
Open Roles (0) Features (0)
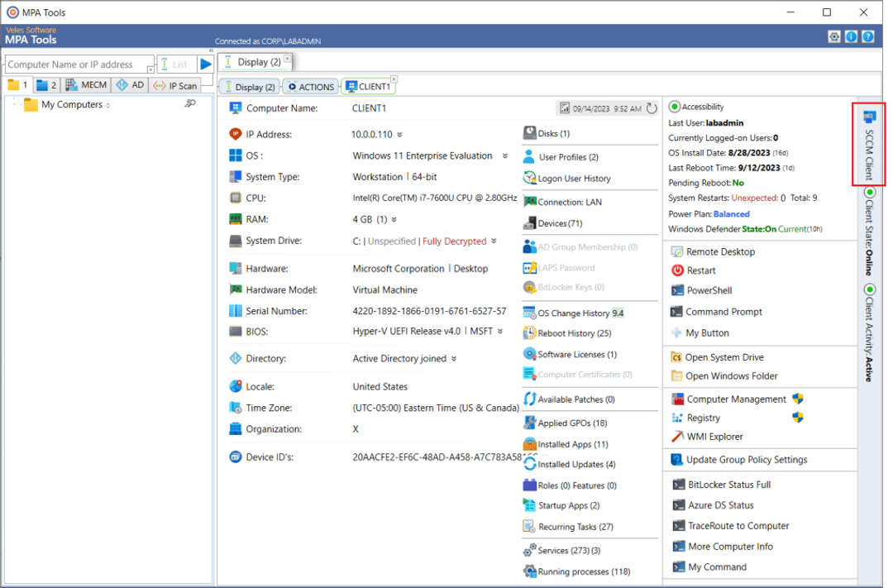pyautogui.click(x=570, y=485)
